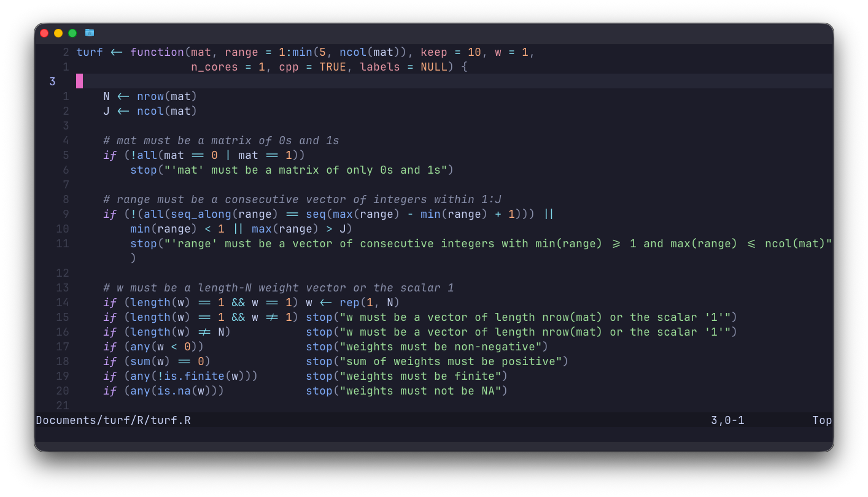Click the blue folder icon in title bar
The image size is (868, 497).
pyautogui.click(x=90, y=33)
